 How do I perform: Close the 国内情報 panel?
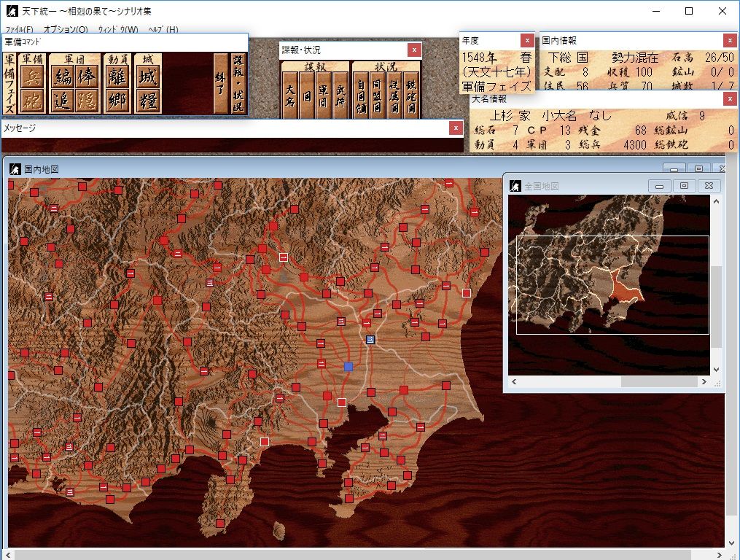click(730, 41)
